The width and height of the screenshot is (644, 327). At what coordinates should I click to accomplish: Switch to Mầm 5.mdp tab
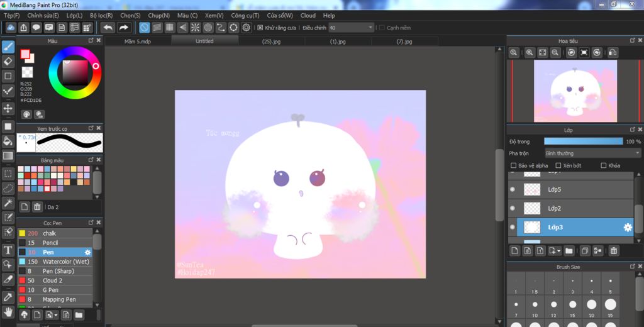point(138,42)
